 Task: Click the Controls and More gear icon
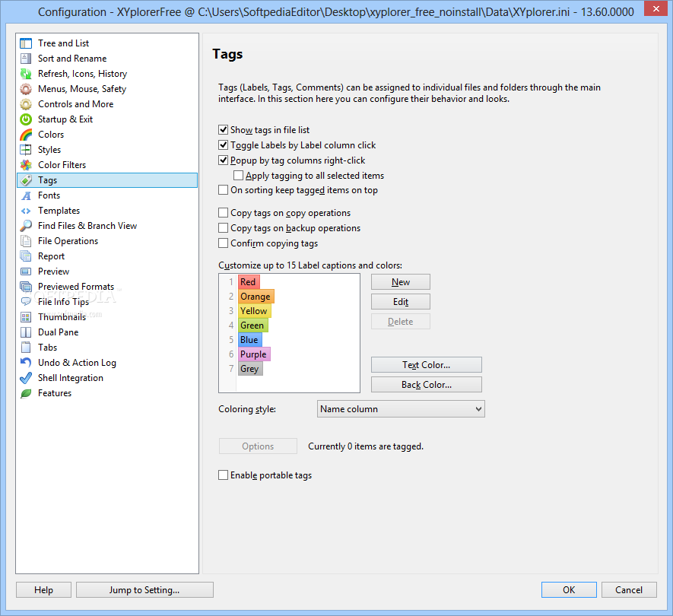pos(26,104)
